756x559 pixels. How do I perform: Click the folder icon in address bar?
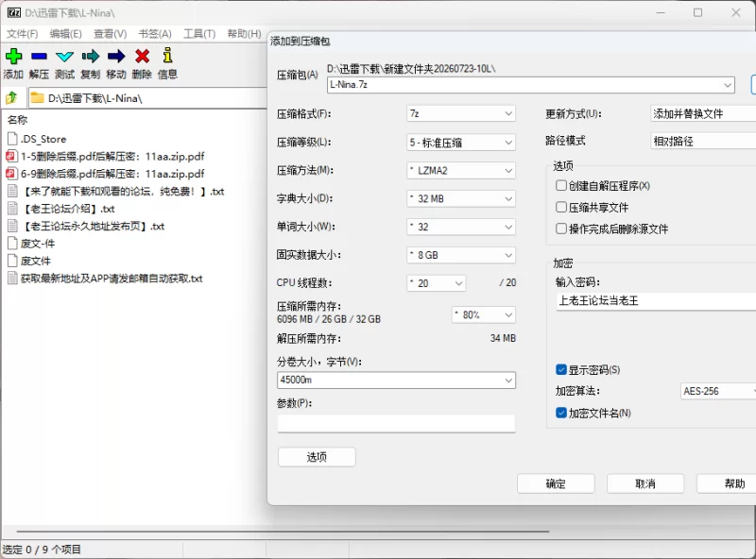click(x=37, y=98)
